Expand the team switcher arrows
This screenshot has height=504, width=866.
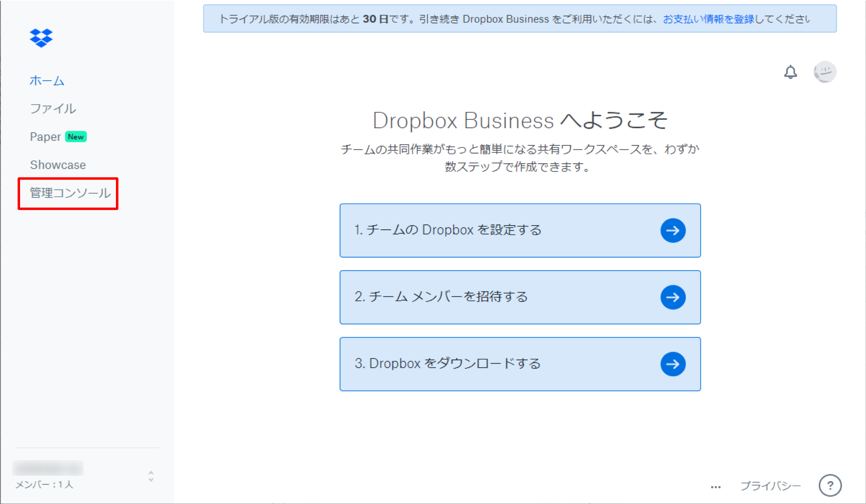[151, 477]
